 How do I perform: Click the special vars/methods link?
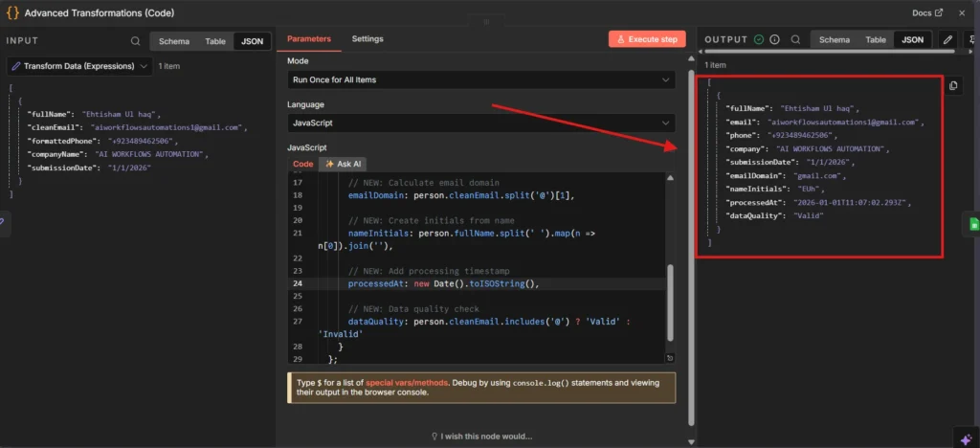point(407,382)
